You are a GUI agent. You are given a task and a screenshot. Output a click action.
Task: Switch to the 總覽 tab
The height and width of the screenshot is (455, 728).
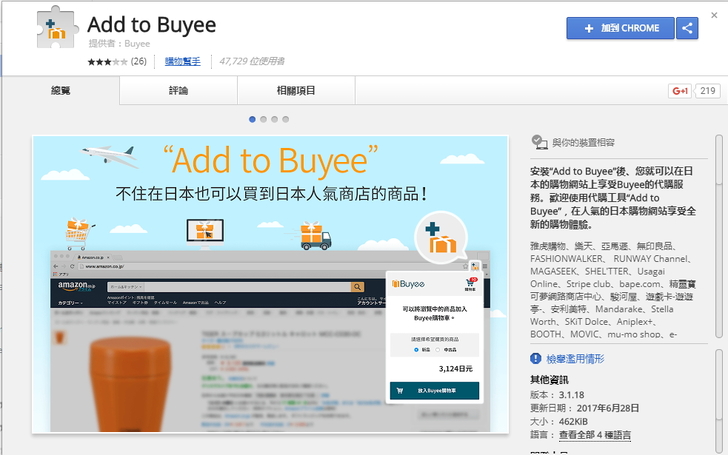point(60,91)
